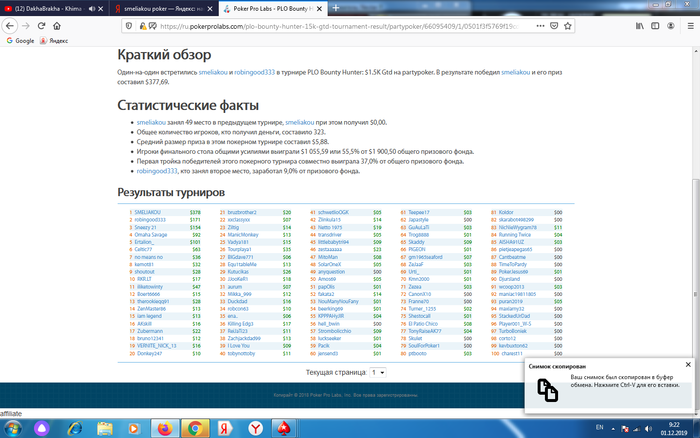700x438 pixels.
Task: Show hidden system tray icons
Action: 613,429
